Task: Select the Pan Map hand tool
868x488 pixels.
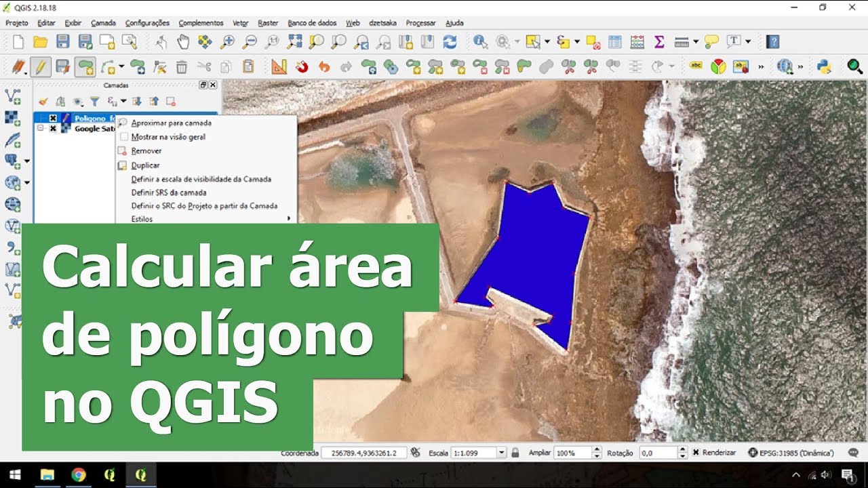Action: coord(183,42)
